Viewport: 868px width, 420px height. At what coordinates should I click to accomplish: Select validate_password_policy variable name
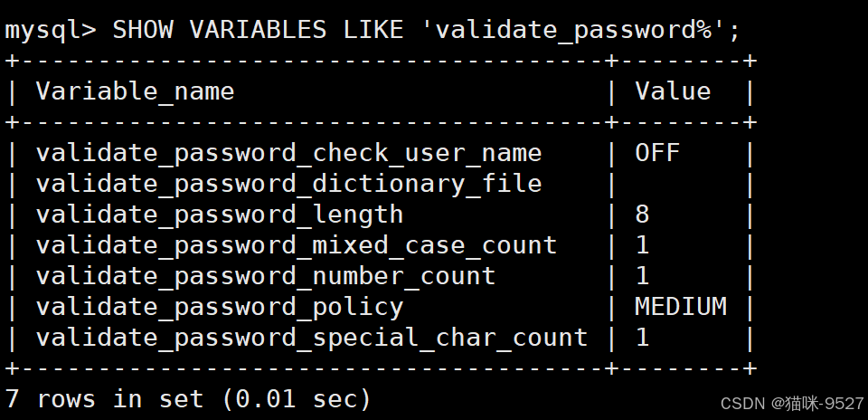tap(220, 307)
